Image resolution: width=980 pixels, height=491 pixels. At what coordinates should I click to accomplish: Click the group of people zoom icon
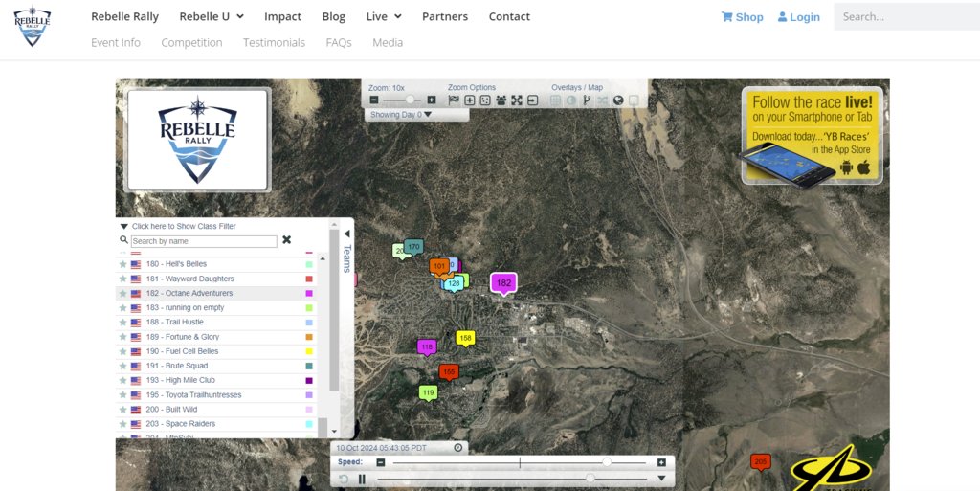point(501,100)
